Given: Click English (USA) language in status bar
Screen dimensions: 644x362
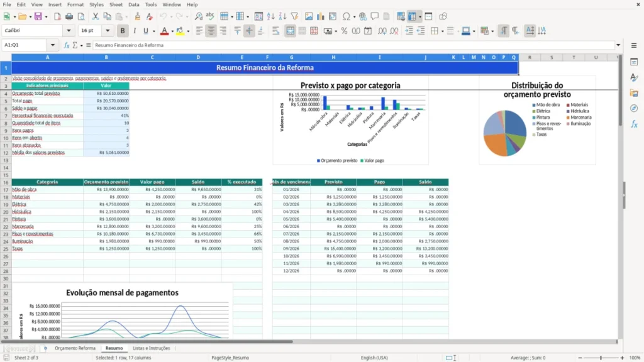Looking at the screenshot, I should tap(374, 358).
